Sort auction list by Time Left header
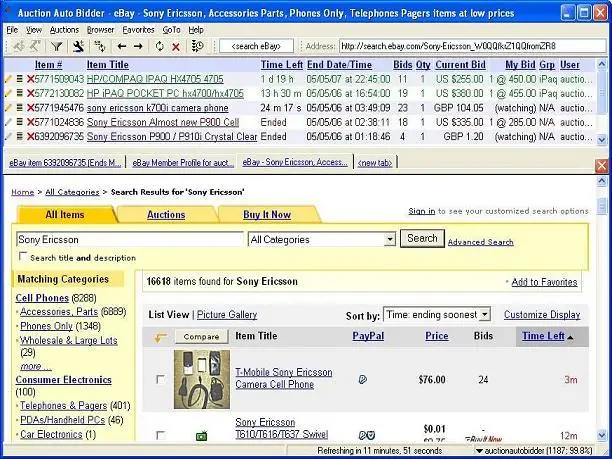612x459 pixels. point(281,65)
